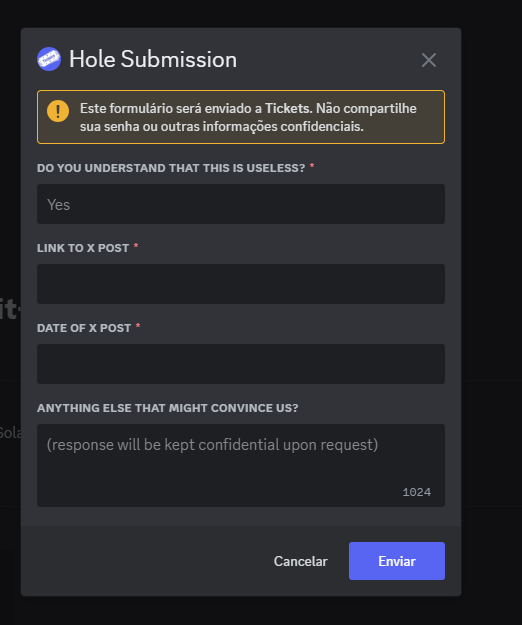Click the red asterisk beside 'Date of X post'
The image size is (522, 625).
click(x=138, y=326)
